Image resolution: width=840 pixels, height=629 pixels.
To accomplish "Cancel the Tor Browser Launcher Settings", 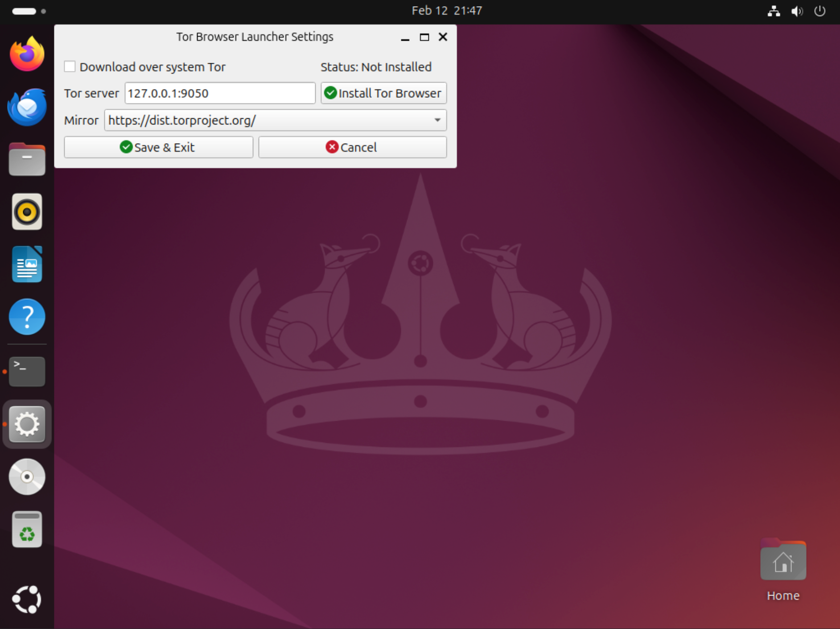I will pyautogui.click(x=352, y=147).
